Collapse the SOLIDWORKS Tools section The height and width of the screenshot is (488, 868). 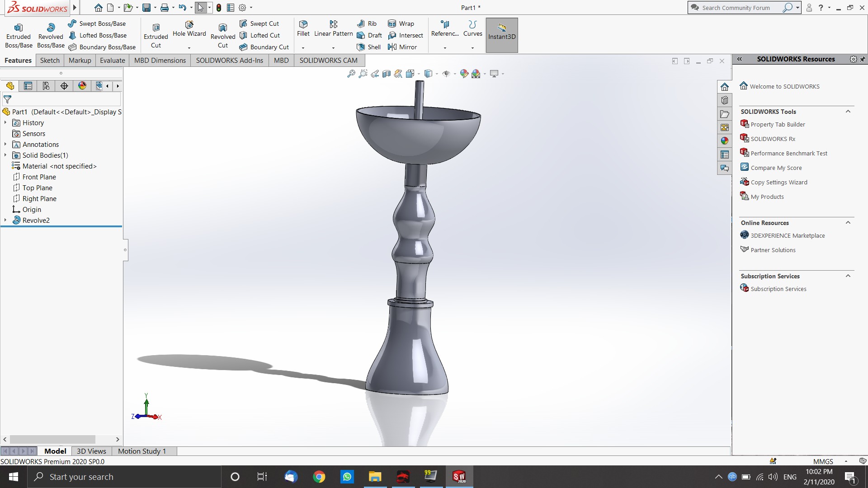[848, 112]
